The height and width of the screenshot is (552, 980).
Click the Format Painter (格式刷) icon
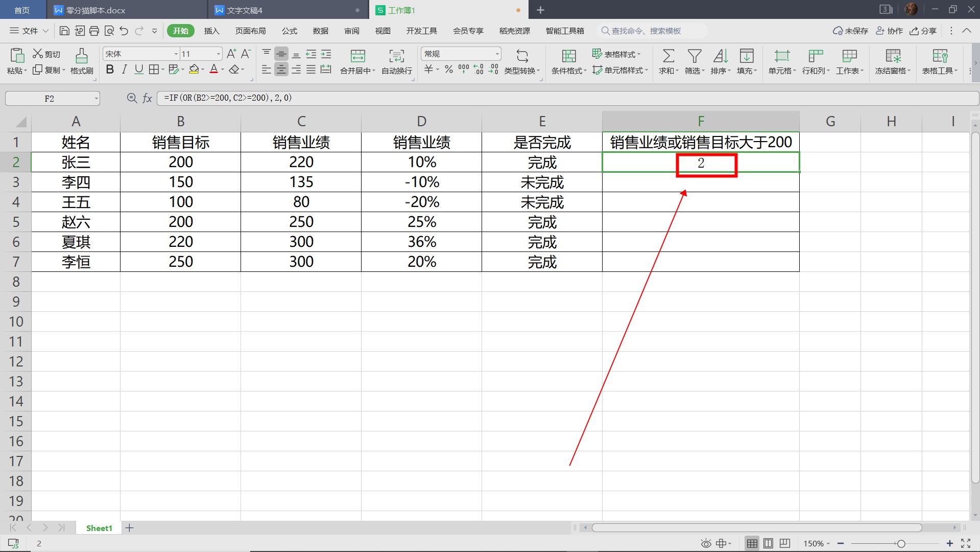click(81, 56)
